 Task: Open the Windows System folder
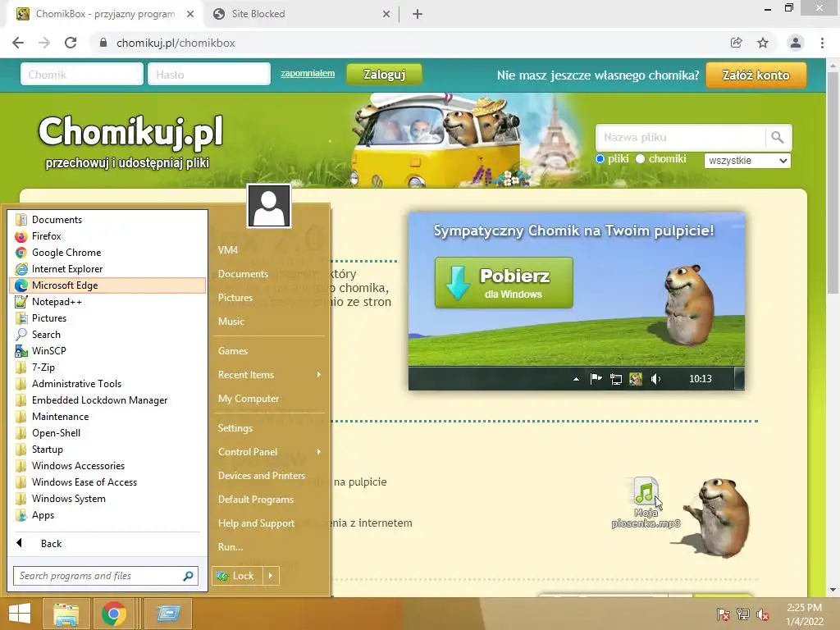tap(107, 499)
